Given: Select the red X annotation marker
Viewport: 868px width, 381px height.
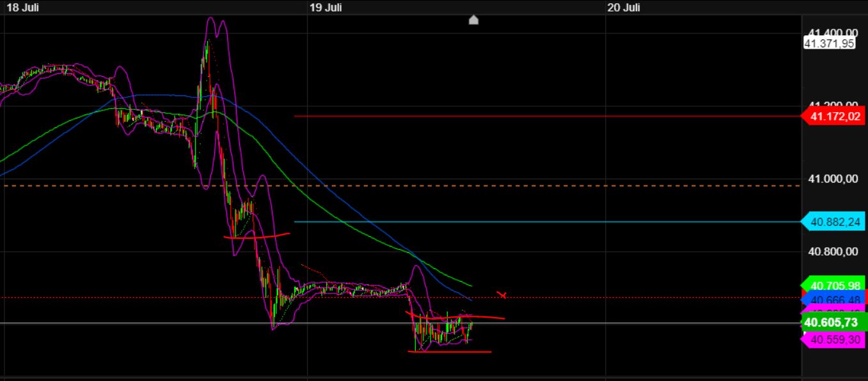Looking at the screenshot, I should [x=503, y=295].
